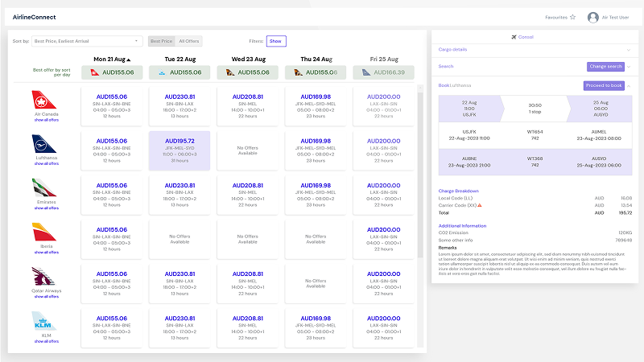The width and height of the screenshot is (644, 362).
Task: Click the KLM logo
Action: tap(43, 321)
